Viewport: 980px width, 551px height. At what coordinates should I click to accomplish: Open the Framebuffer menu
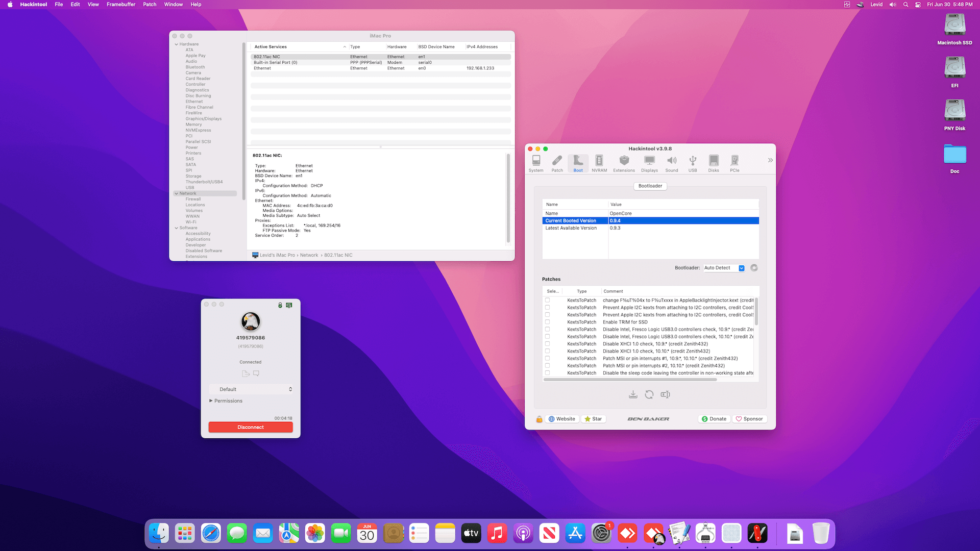(x=120, y=5)
